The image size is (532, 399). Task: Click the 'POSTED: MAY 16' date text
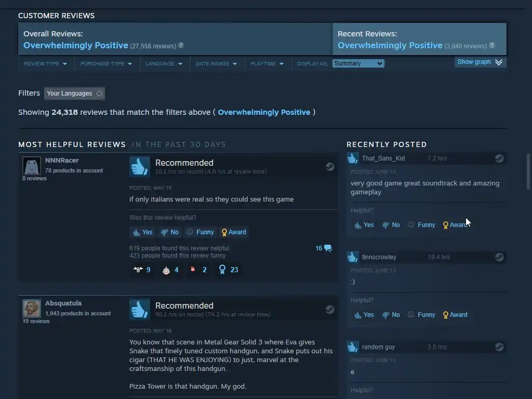click(x=150, y=331)
